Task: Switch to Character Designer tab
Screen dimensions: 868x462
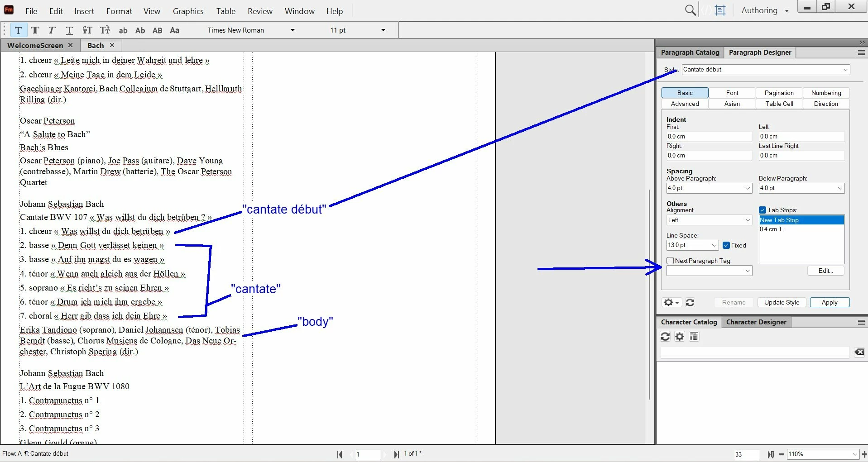Action: 756,322
